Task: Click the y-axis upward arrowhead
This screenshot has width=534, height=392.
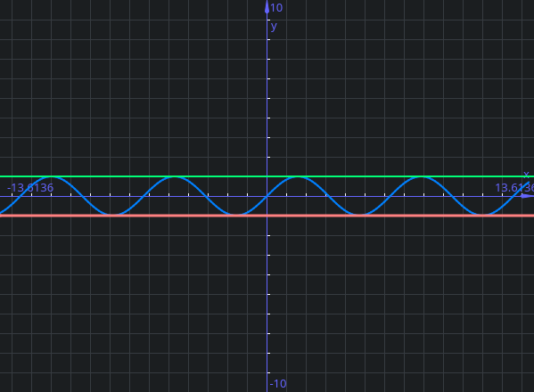Action: (x=267, y=7)
